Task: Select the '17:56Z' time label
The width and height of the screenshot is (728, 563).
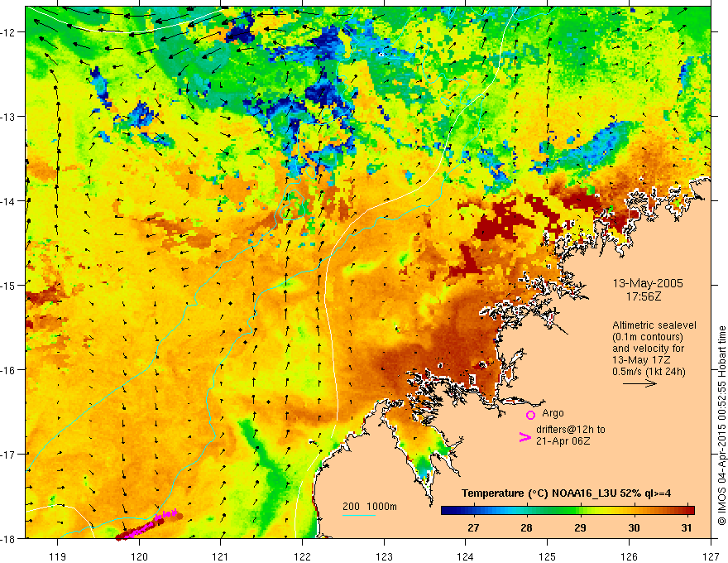Action: click(x=644, y=296)
